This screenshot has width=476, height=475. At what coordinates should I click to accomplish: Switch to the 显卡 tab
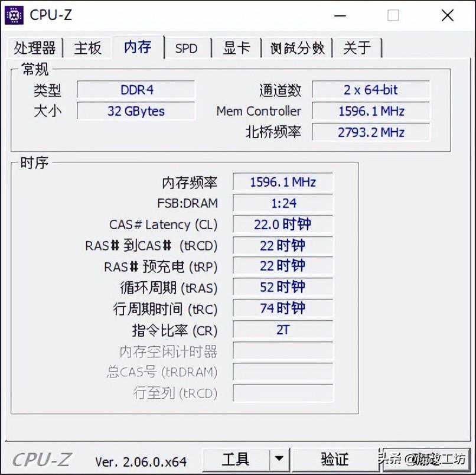tap(236, 48)
